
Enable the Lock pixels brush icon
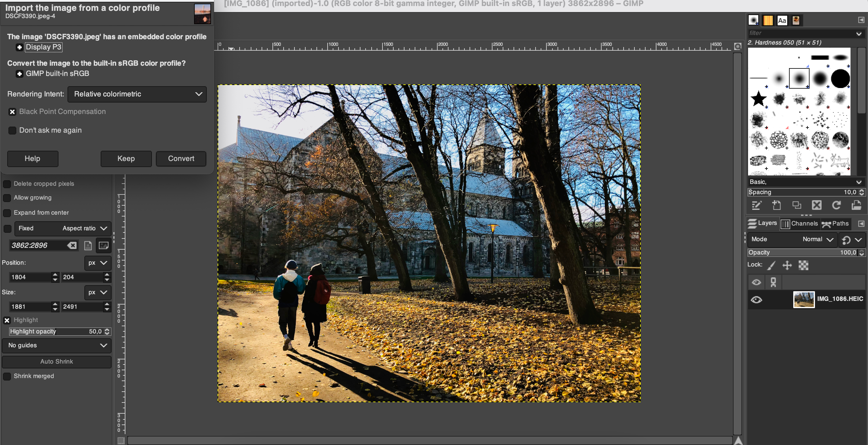tap(772, 265)
